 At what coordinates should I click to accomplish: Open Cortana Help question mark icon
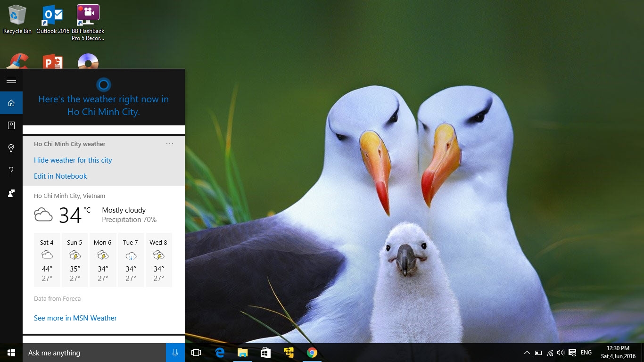(11, 171)
